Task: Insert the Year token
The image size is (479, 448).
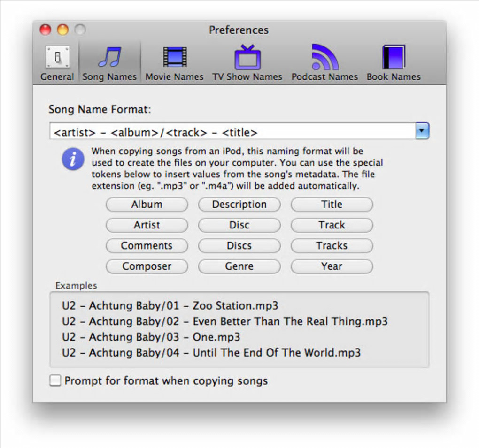Action: click(332, 266)
